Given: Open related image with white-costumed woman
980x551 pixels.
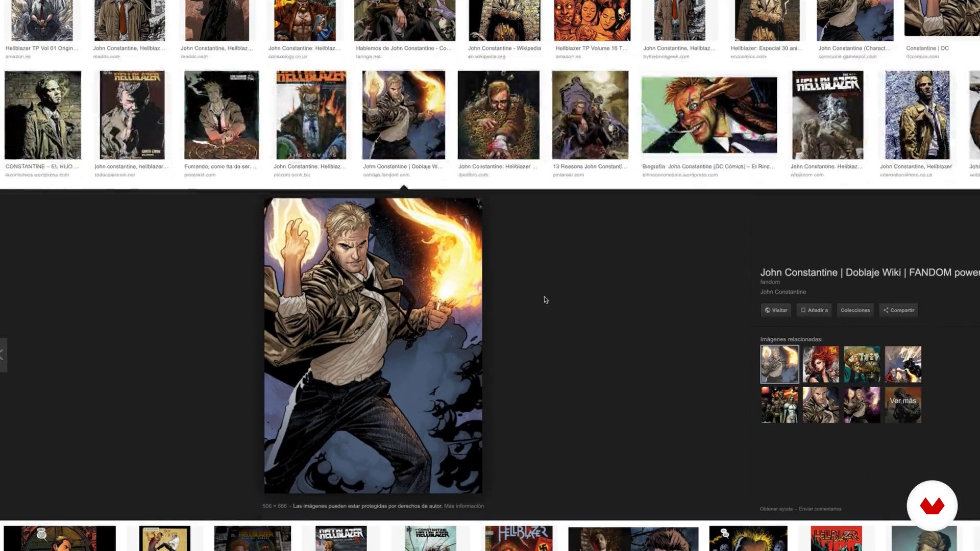Looking at the screenshot, I should coord(779,405).
